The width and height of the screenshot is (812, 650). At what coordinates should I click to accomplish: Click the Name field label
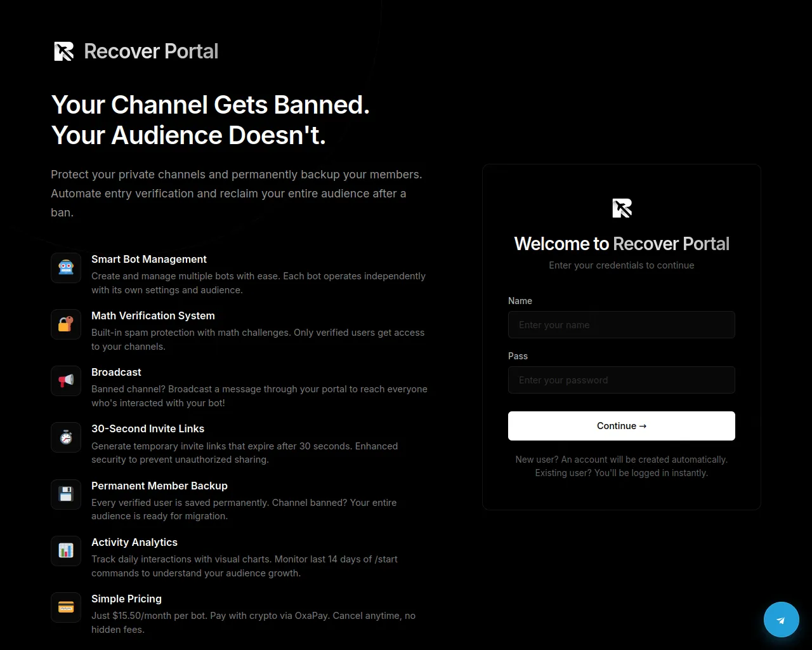[520, 301]
